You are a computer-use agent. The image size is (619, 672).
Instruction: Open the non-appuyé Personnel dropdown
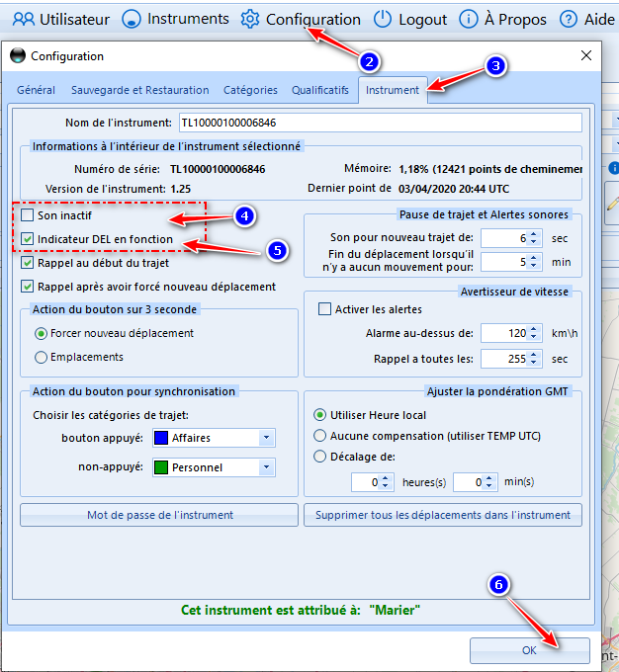point(266,467)
